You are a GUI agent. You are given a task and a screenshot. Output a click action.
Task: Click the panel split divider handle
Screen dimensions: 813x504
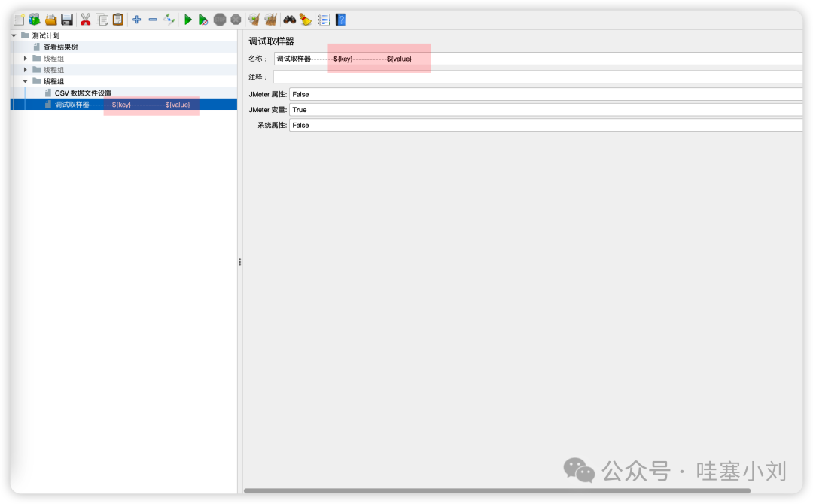point(239,262)
